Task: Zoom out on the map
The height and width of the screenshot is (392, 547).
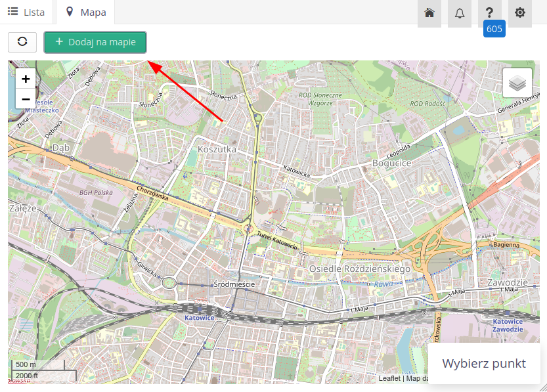Action: [26, 98]
